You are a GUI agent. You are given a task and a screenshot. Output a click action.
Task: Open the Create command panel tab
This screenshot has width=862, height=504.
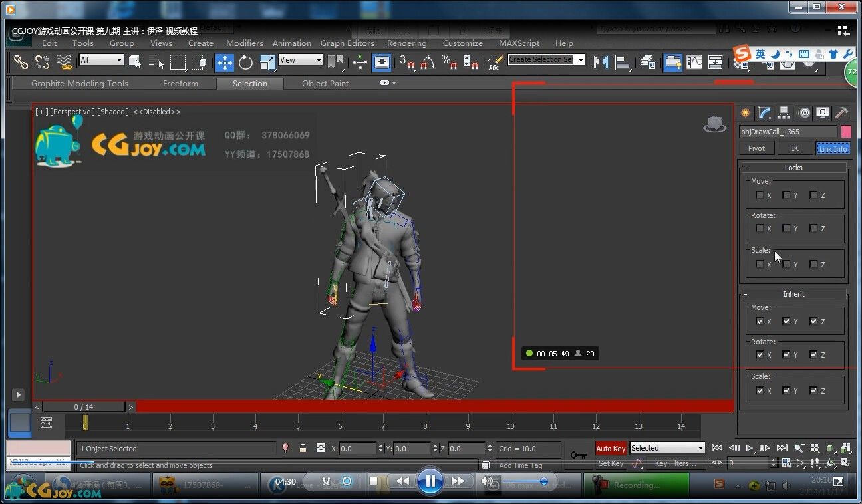click(x=745, y=112)
